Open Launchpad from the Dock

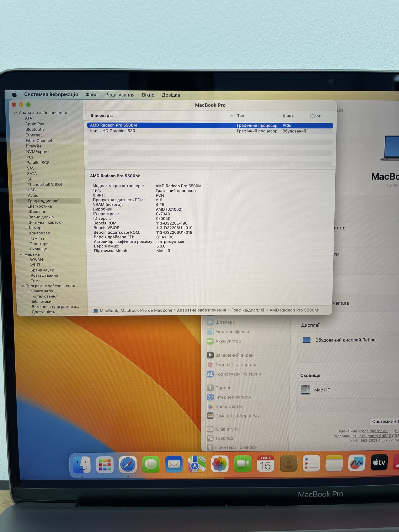click(x=105, y=465)
